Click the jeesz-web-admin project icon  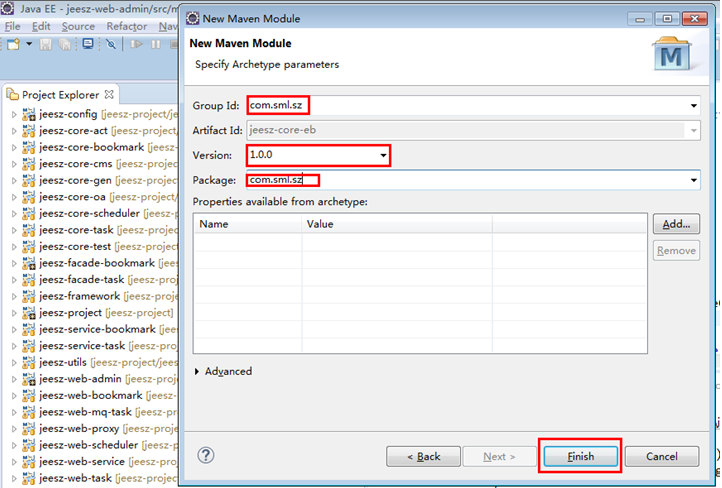click(x=29, y=379)
